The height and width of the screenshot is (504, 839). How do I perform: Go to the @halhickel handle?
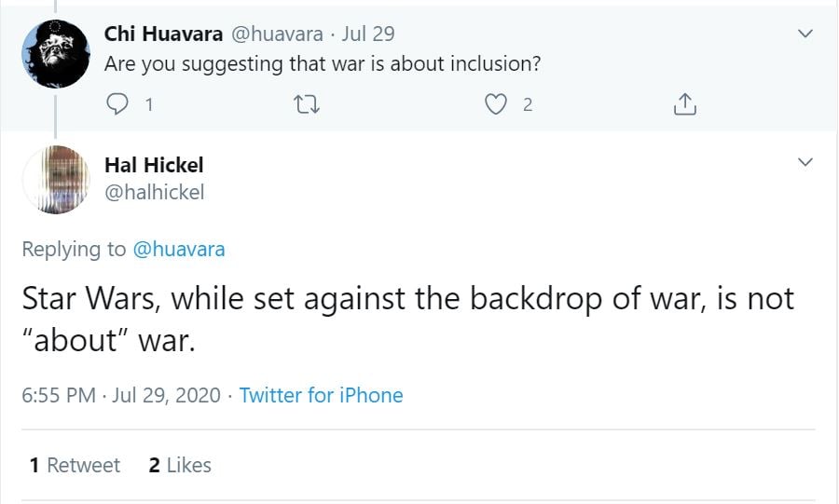point(154,192)
